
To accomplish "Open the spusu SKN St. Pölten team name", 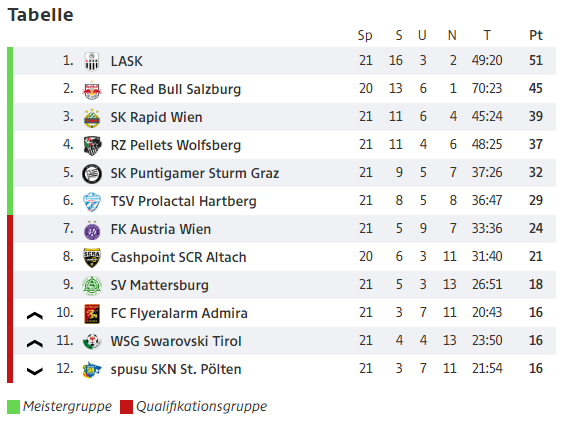I will coord(176,369).
